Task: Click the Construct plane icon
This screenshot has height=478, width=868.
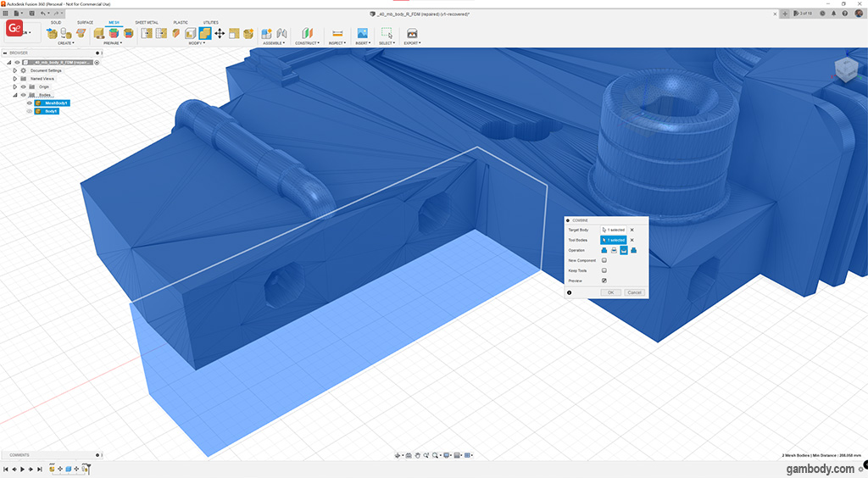Action: point(307,33)
